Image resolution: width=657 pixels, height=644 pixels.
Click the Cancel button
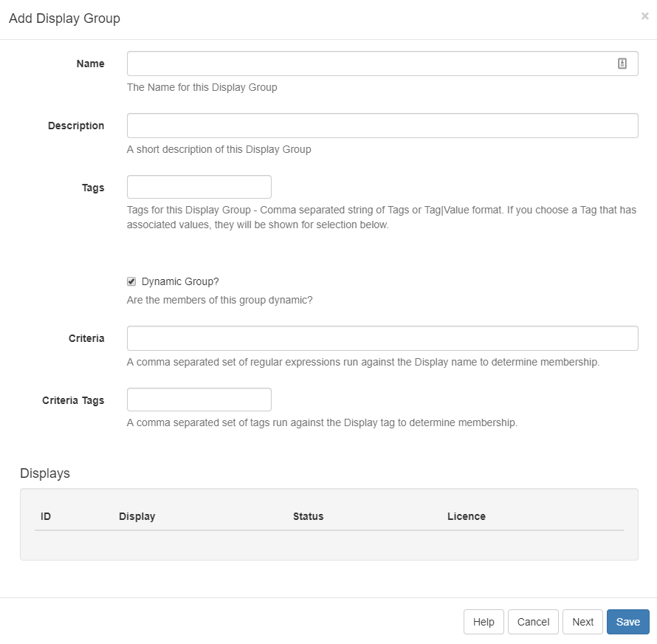[533, 622]
